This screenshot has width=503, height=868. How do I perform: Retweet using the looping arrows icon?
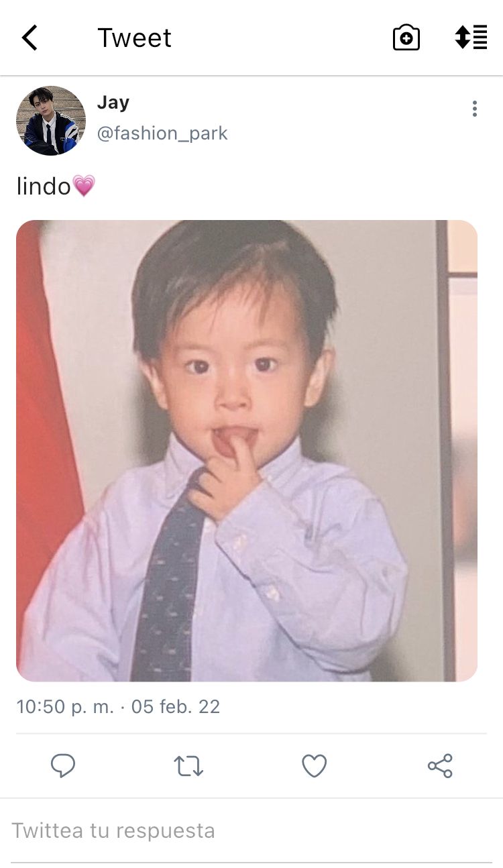(188, 765)
